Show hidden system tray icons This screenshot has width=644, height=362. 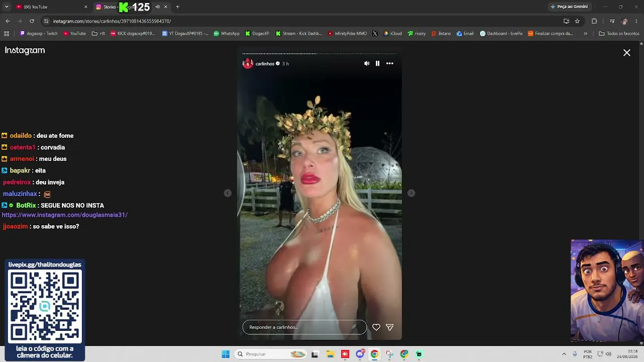pos(564,354)
